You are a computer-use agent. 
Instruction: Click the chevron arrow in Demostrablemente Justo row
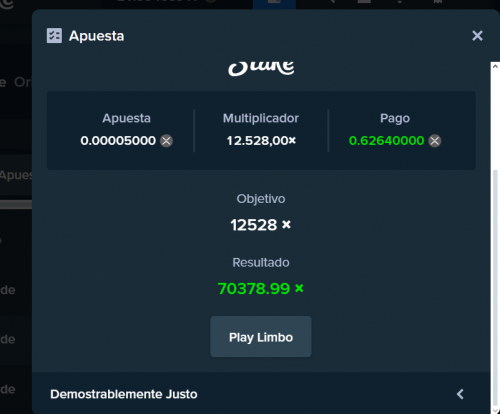(x=460, y=394)
